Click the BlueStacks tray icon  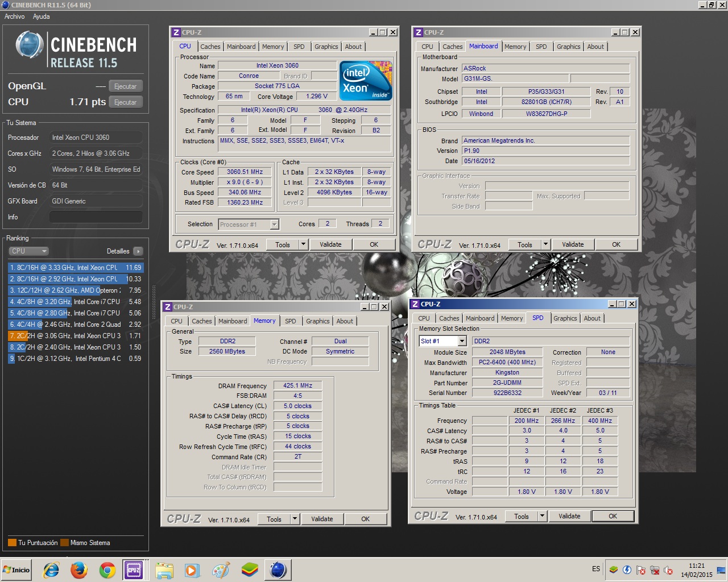click(x=613, y=569)
